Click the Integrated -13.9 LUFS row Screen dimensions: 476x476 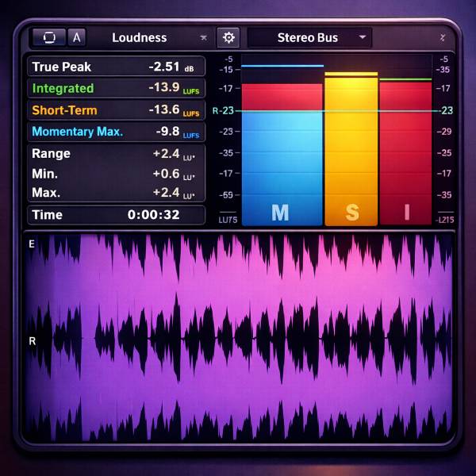click(117, 88)
